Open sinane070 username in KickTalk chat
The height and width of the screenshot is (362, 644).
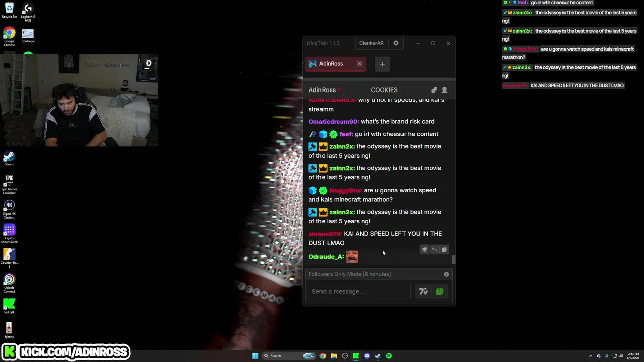(x=325, y=234)
